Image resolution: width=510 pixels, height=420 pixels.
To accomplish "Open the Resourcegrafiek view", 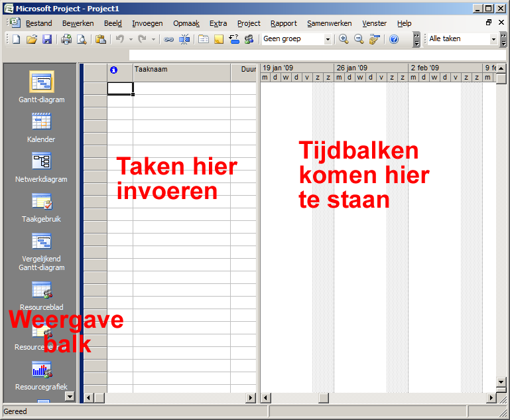I will click(41, 376).
